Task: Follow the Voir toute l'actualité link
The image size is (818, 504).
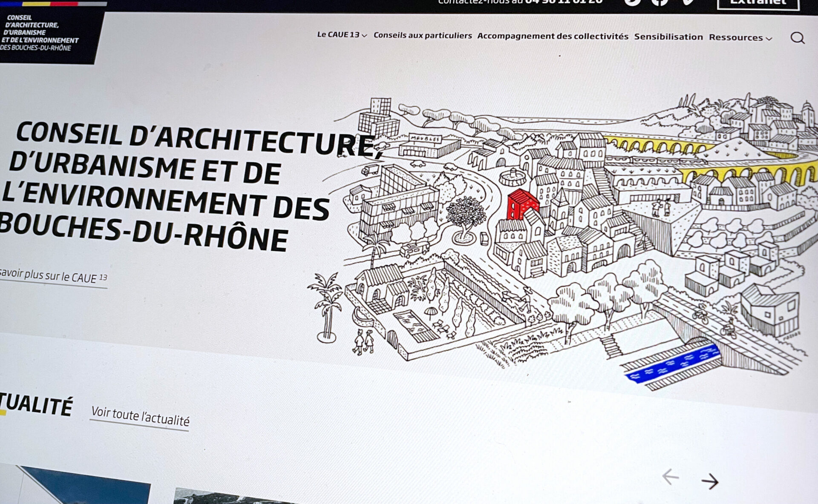Action: click(x=140, y=417)
